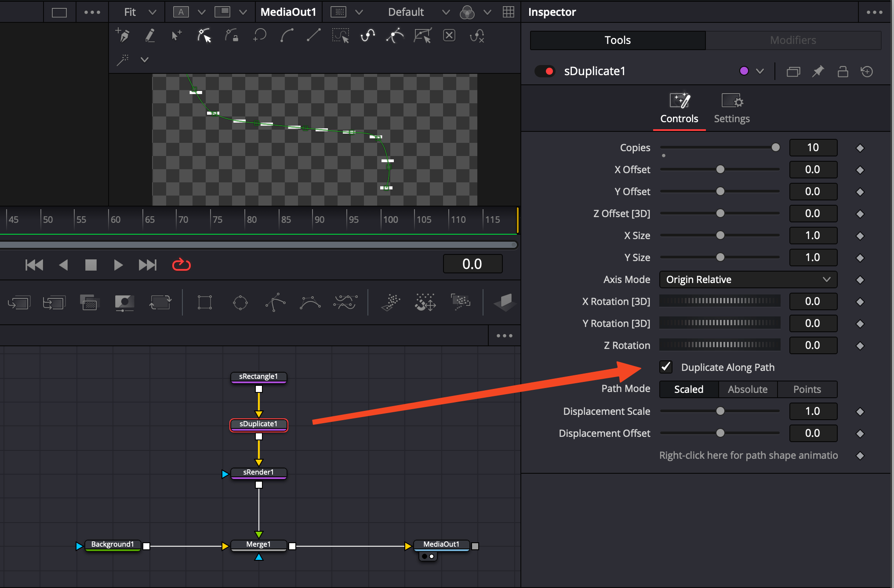Click Right-click here for path shape animation
This screenshot has width=894, height=588.
tap(748, 455)
